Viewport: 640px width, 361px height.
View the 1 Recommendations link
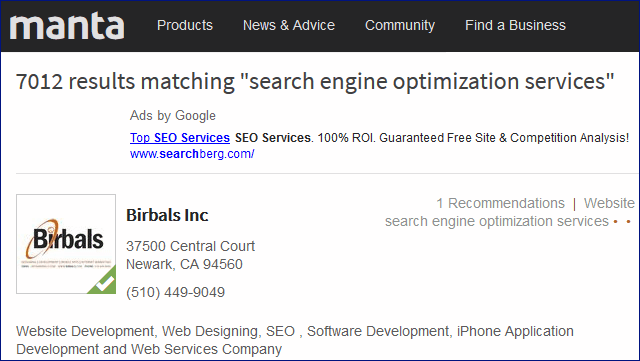pos(500,203)
